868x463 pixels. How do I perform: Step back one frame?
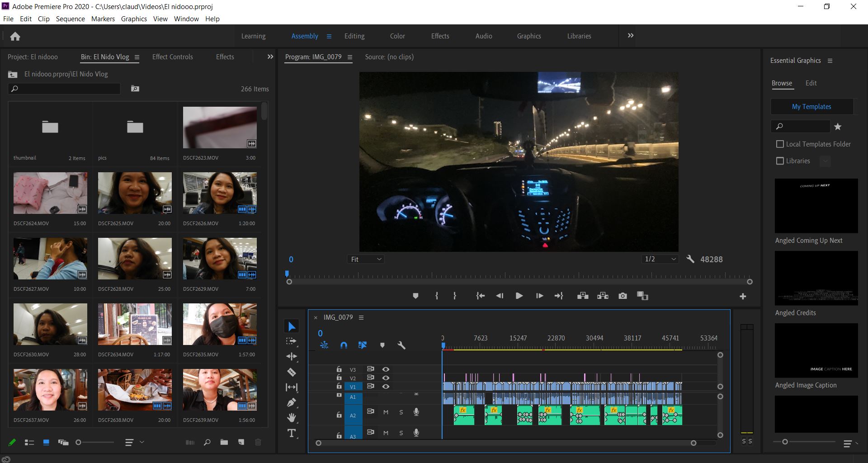click(x=500, y=296)
